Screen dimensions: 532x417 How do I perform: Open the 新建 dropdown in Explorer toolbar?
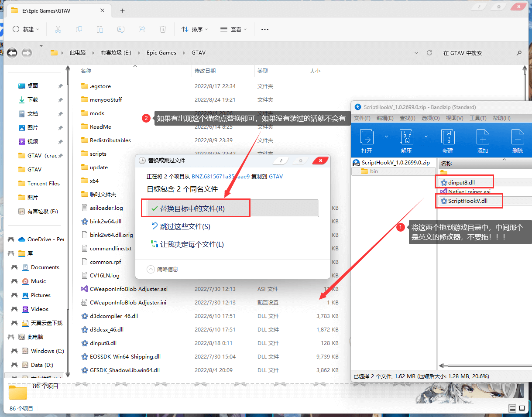pyautogui.click(x=26, y=29)
